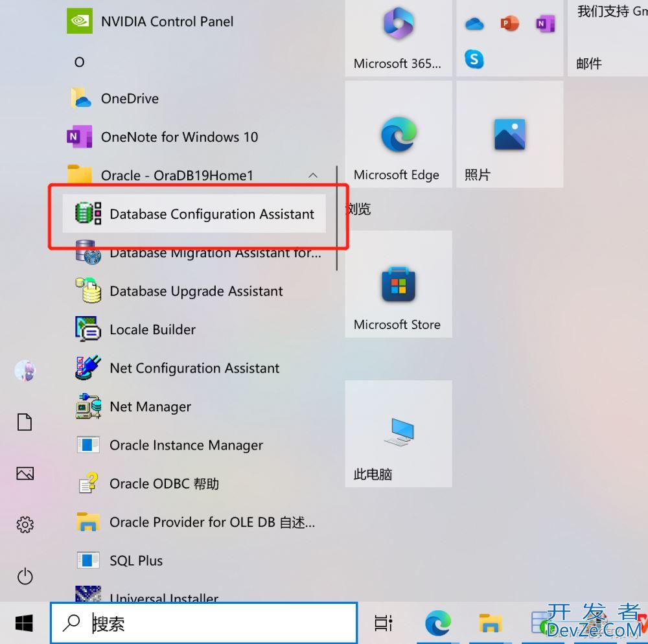Launch Oracle Instance Manager
Viewport: 648px width, 644px height.
pos(194,445)
